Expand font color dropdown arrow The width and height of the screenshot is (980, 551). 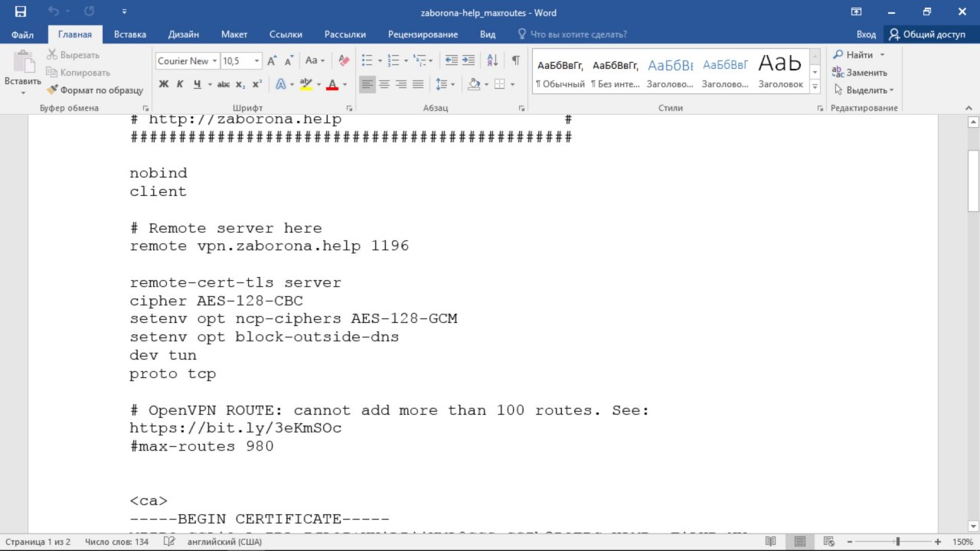coord(345,84)
